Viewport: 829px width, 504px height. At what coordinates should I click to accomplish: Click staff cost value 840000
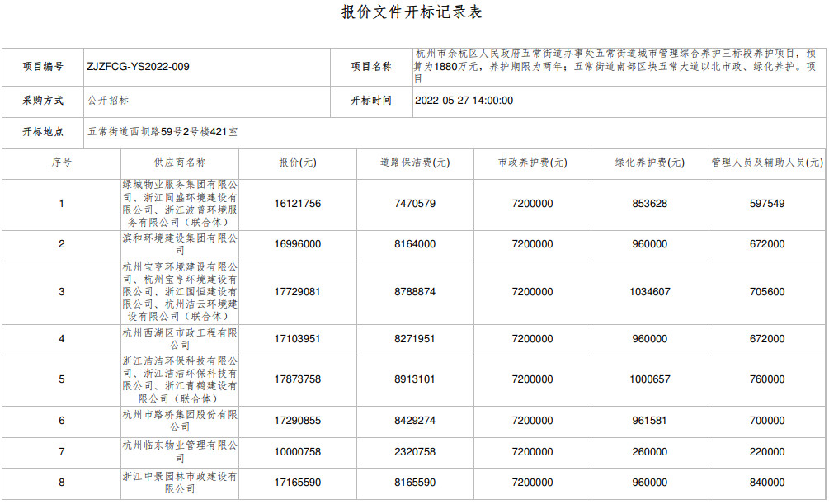coord(767,483)
